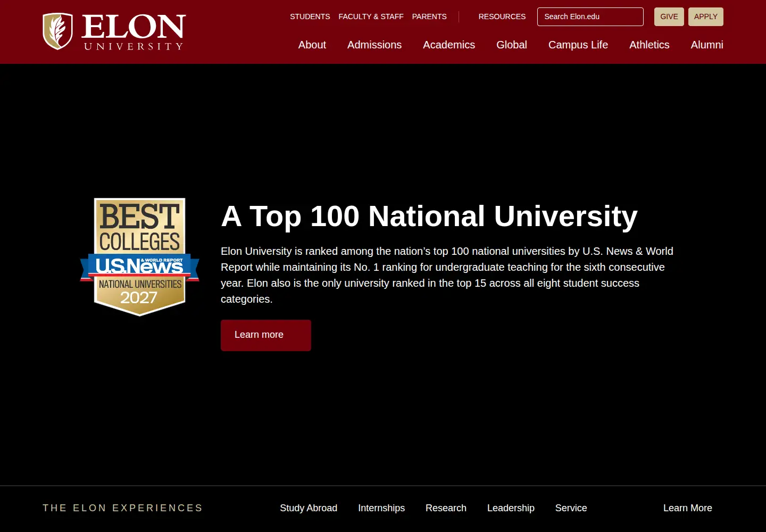Open the Study Abroad link
The width and height of the screenshot is (766, 532).
coord(309,508)
